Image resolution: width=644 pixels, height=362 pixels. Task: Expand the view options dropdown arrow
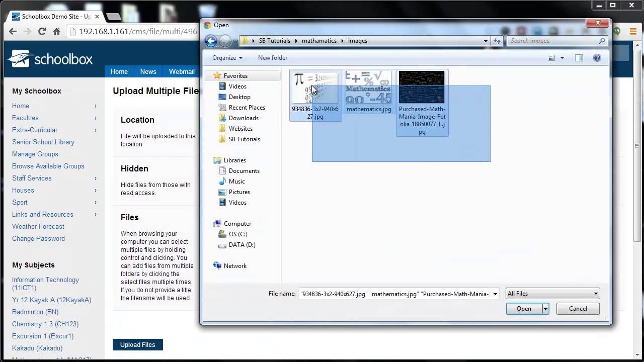(562, 58)
